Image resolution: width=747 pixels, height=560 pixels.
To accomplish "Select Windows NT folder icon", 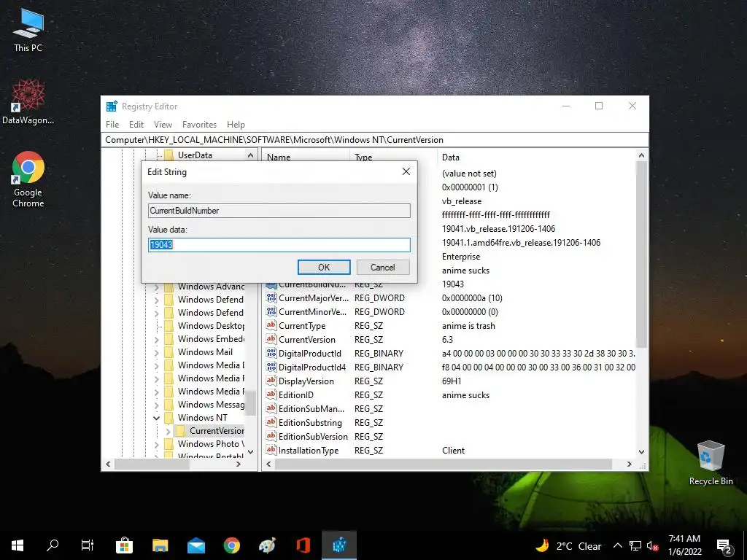I will tap(169, 418).
